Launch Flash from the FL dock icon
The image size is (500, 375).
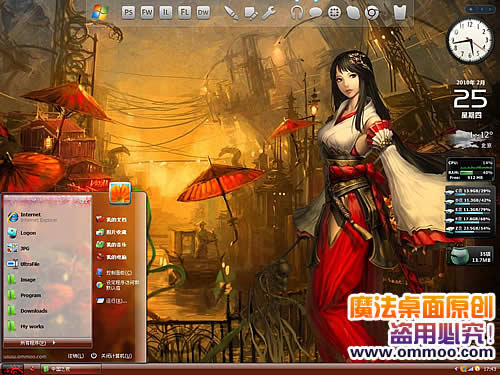point(184,13)
